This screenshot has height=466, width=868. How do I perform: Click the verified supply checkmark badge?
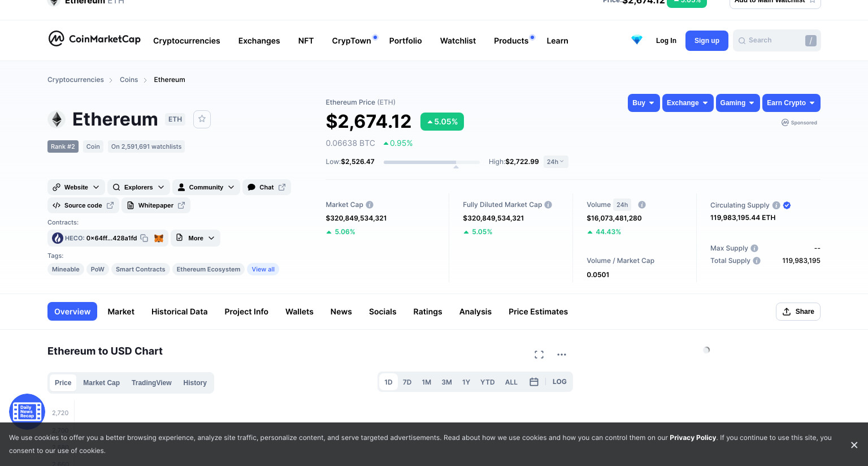point(787,205)
